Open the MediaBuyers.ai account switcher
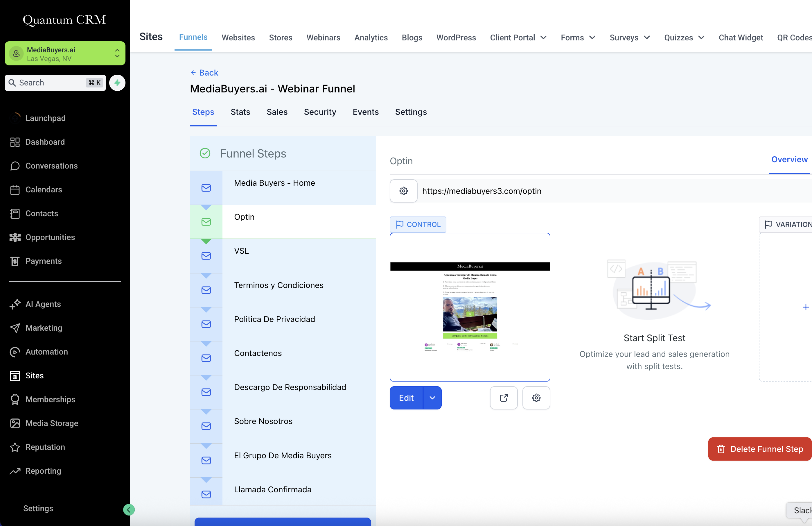 [65, 53]
